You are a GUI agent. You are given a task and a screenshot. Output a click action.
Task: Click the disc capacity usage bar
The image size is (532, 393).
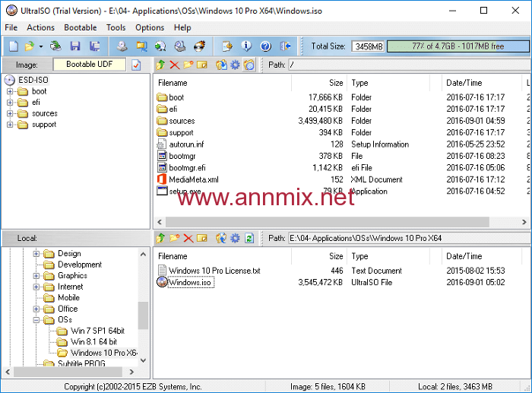pyautogui.click(x=458, y=46)
